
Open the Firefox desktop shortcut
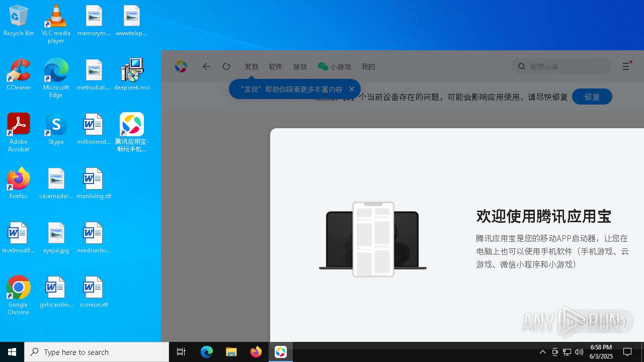19,183
